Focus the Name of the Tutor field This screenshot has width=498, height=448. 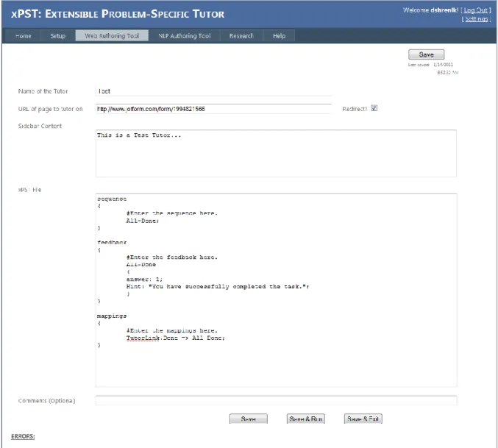(213, 91)
